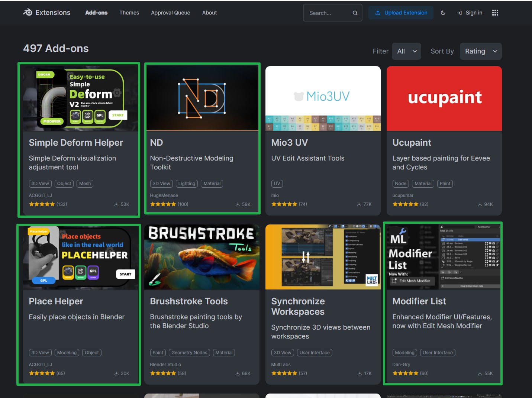The image size is (532, 398).
Task: Click the ND title link
Action: click(x=157, y=143)
